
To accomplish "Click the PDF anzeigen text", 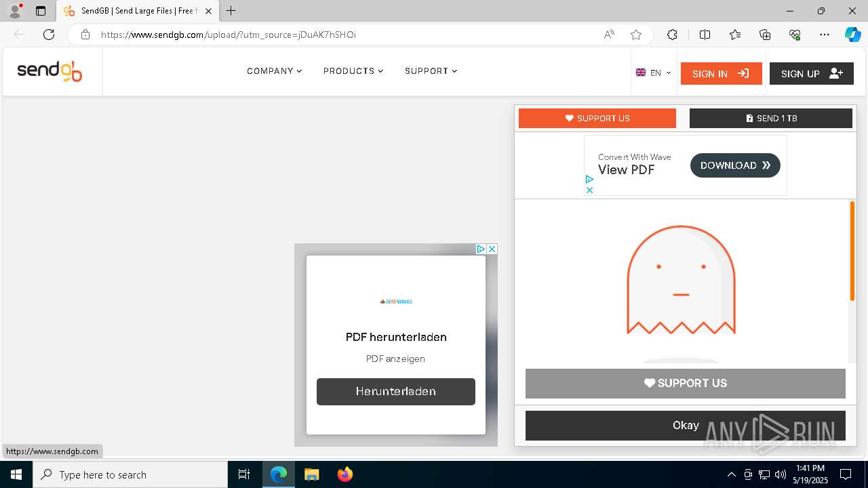I will coord(395,359).
